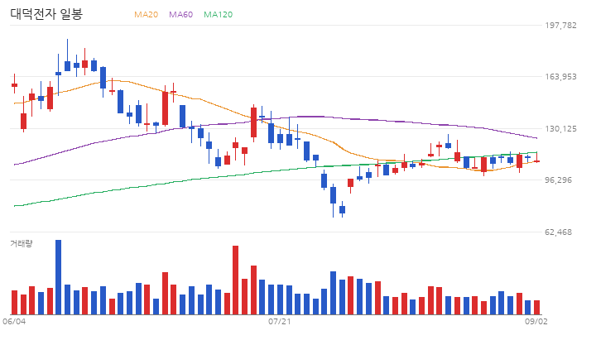Click the 197,782 price axis label
This screenshot has width=596, height=364.
(x=560, y=26)
